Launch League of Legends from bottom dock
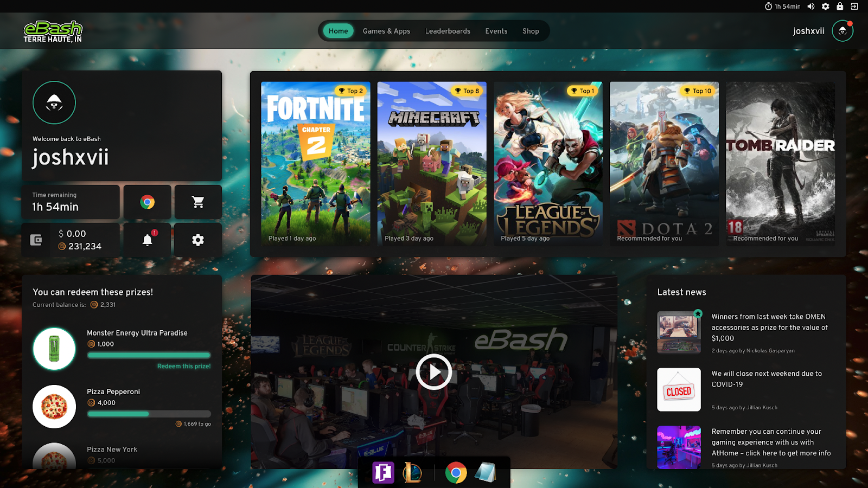Image resolution: width=868 pixels, height=488 pixels. tap(413, 473)
